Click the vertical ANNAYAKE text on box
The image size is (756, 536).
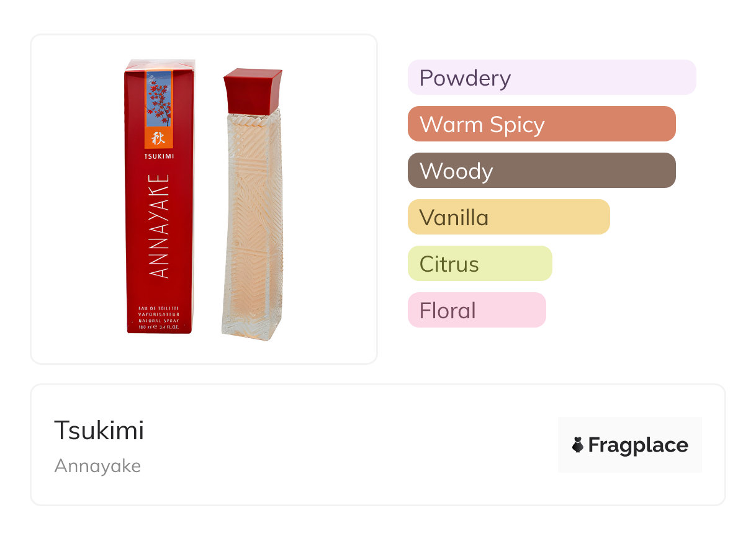(x=160, y=226)
